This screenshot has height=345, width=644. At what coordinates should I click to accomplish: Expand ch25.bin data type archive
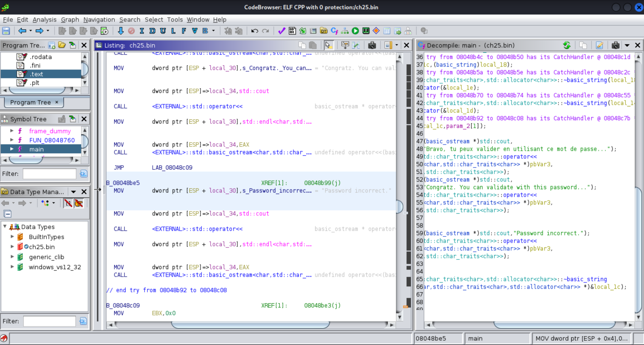[12, 246]
